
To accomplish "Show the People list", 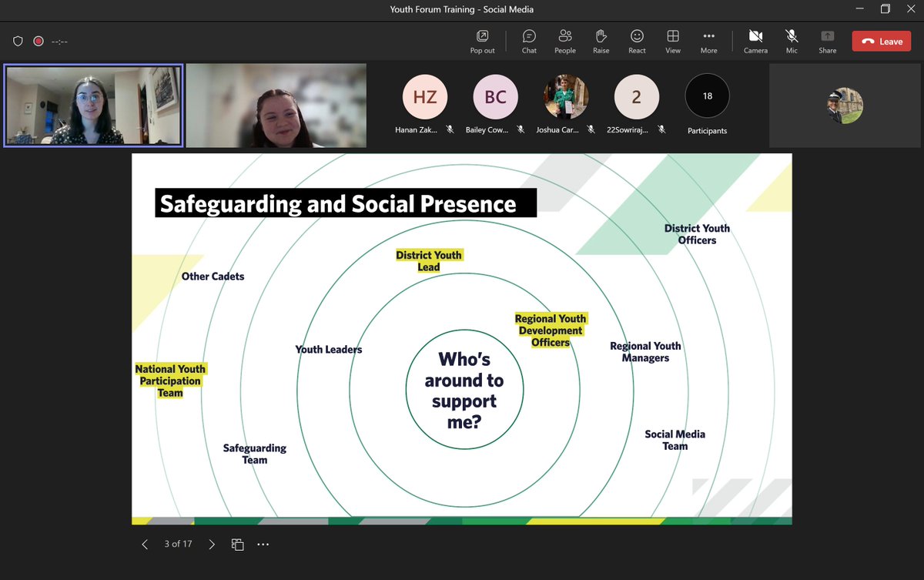I will coord(565,42).
